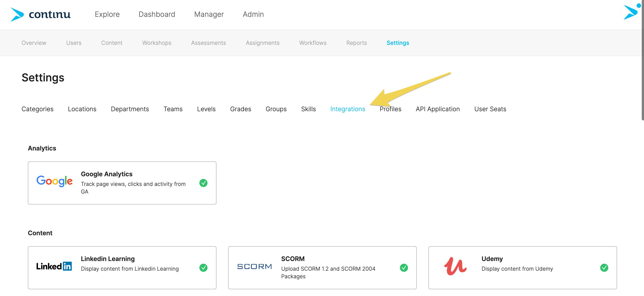Viewport: 644px width, 296px height.
Task: Select the Grades settings section
Action: pos(240,109)
